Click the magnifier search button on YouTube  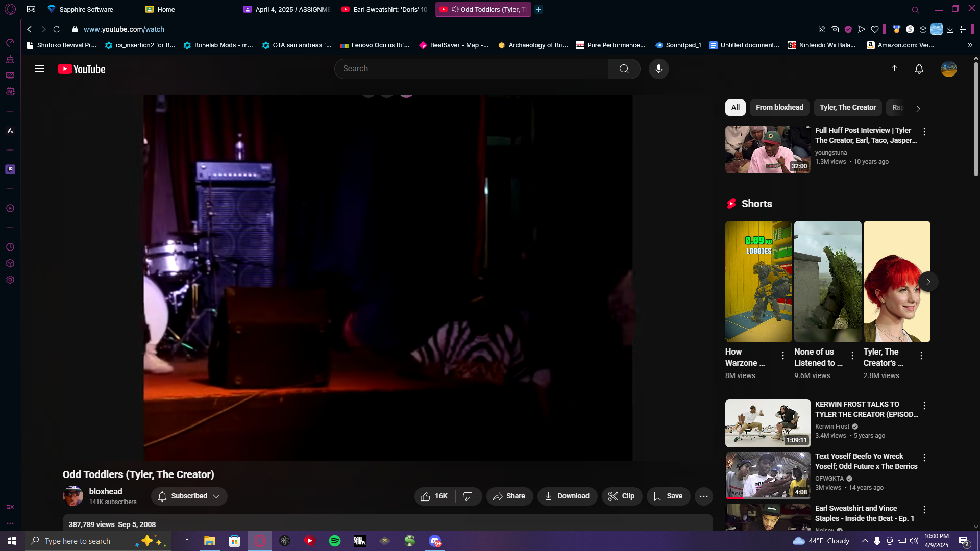(624, 69)
